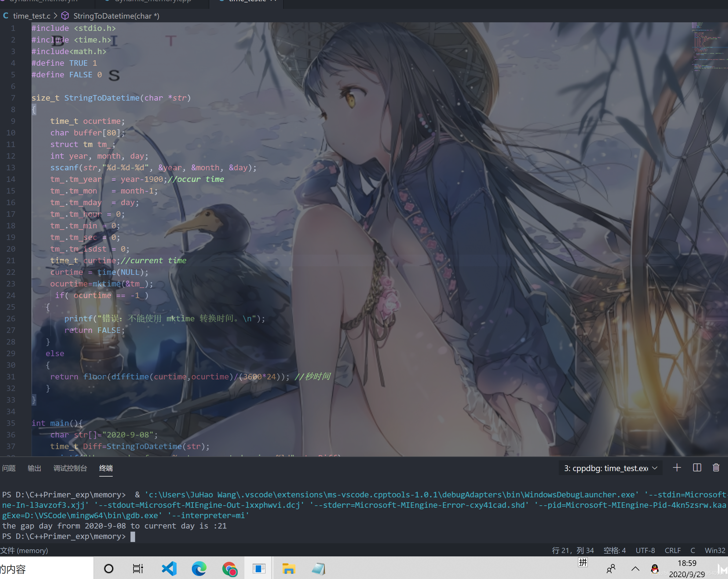Open the Task View taskbar icon
Image resolution: width=728 pixels, height=579 pixels.
point(138,569)
